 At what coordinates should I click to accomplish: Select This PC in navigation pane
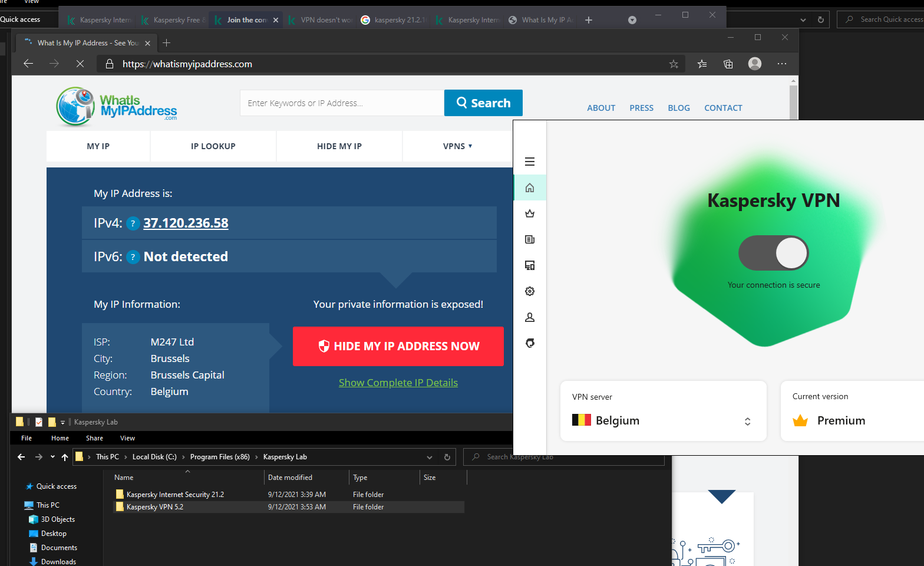48,505
